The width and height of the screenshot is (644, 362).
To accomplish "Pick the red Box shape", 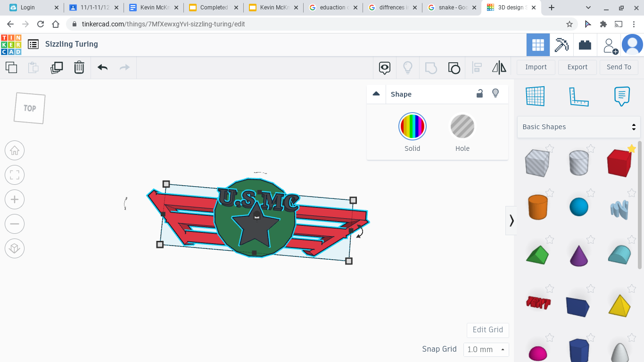I will (x=619, y=163).
